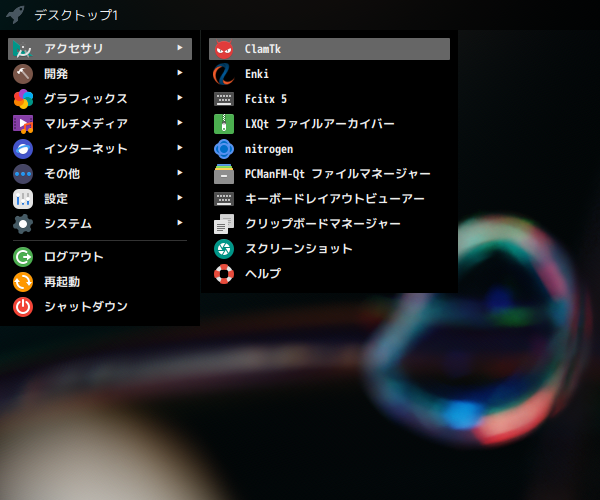This screenshot has height=500, width=600.
Task: Open スクリーンショット entry
Action: coord(329,249)
